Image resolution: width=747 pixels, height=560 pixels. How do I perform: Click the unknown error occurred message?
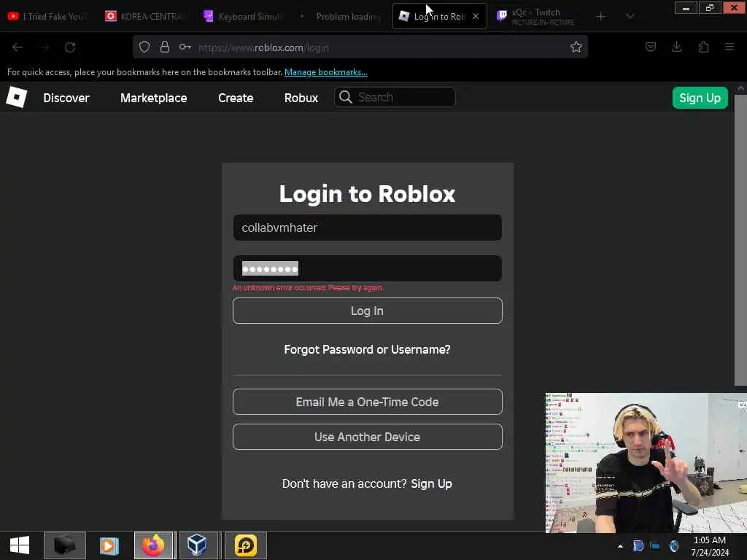pos(308,287)
